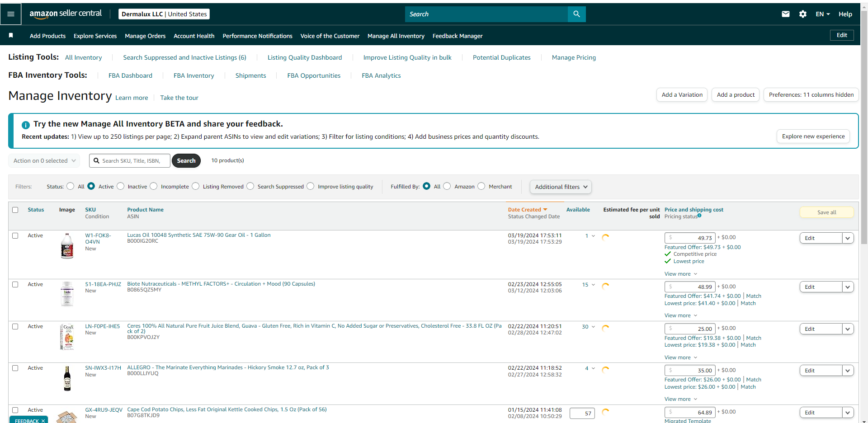This screenshot has height=423, width=868.
Task: Open the hamburger navigation menu
Action: click(x=11, y=14)
